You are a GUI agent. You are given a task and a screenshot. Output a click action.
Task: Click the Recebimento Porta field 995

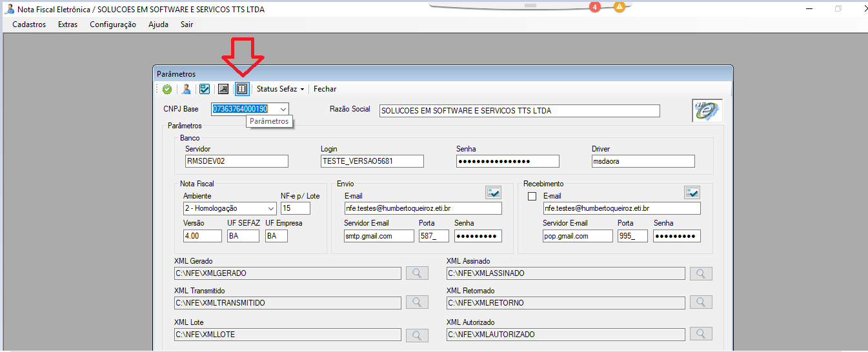[632, 236]
